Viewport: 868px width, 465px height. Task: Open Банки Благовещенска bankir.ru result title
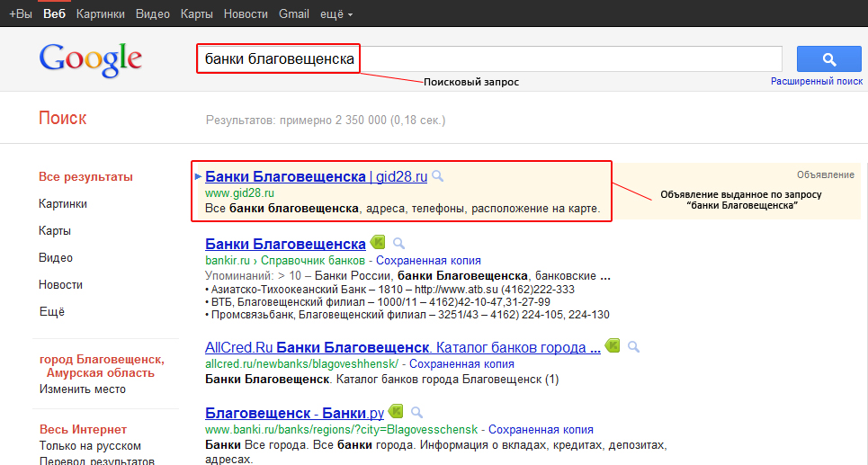click(285, 244)
